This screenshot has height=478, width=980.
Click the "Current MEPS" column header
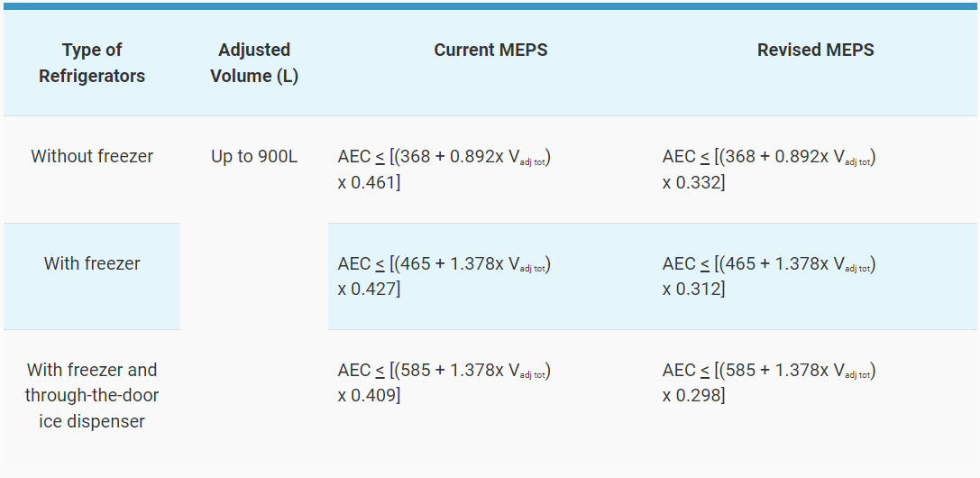click(x=490, y=51)
